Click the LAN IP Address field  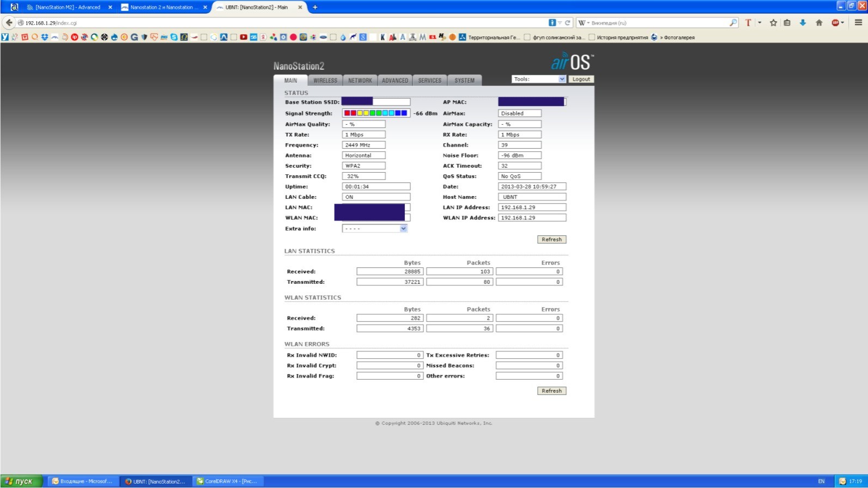coord(532,208)
